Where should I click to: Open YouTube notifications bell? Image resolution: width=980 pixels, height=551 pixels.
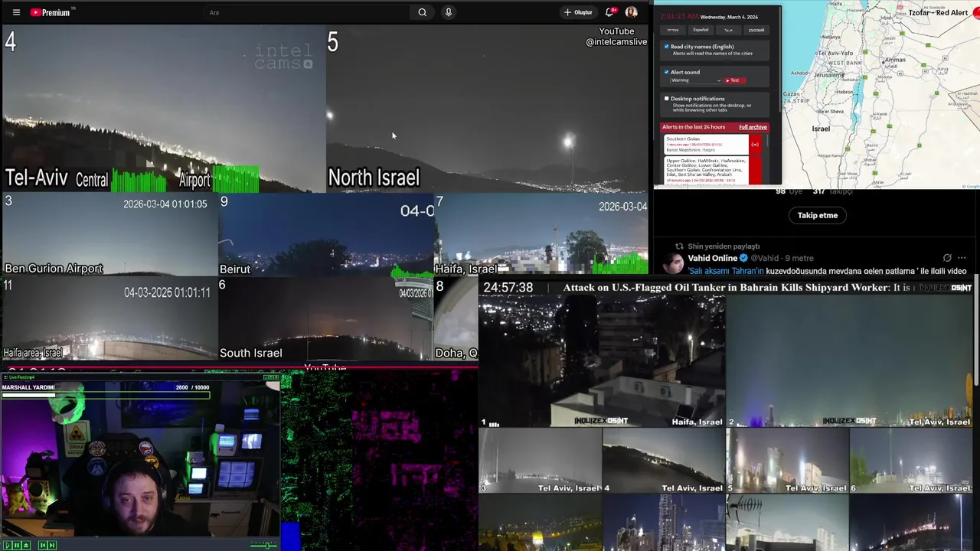[610, 12]
